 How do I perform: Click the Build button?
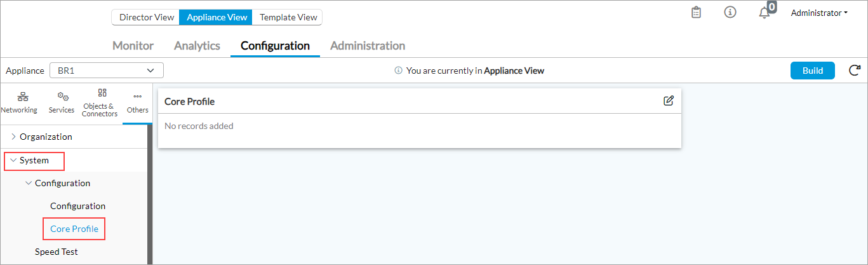point(812,71)
